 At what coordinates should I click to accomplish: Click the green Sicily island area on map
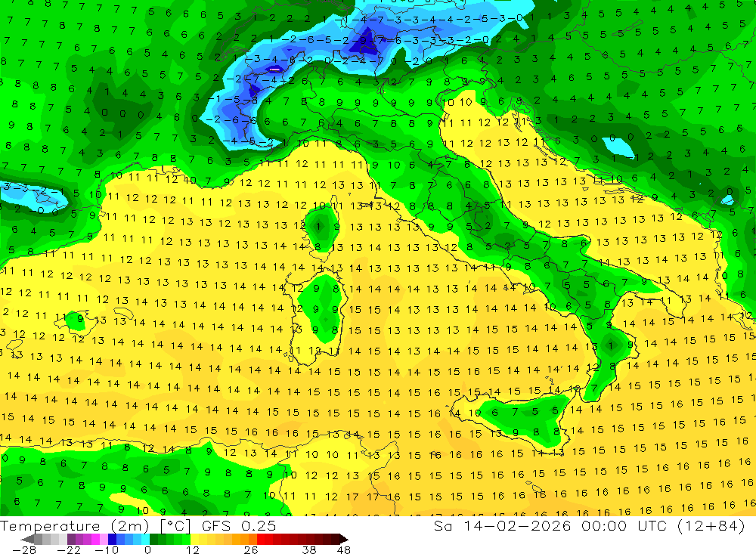tap(528, 419)
